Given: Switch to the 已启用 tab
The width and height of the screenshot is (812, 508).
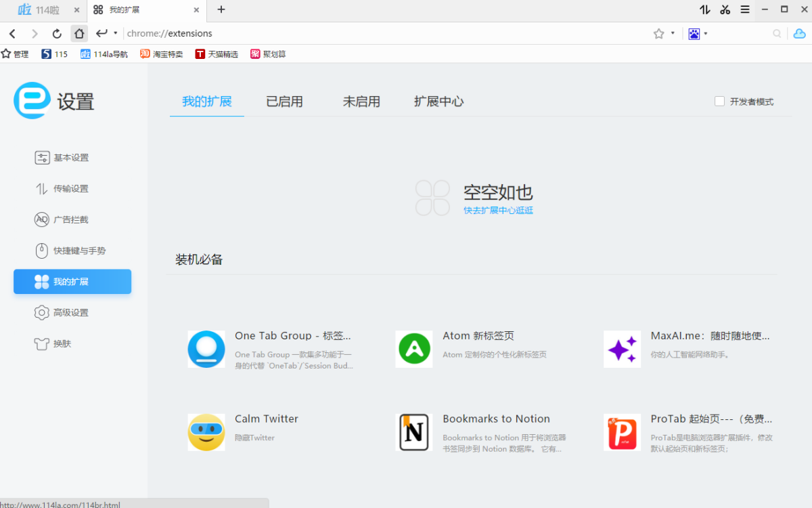Looking at the screenshot, I should pos(284,102).
